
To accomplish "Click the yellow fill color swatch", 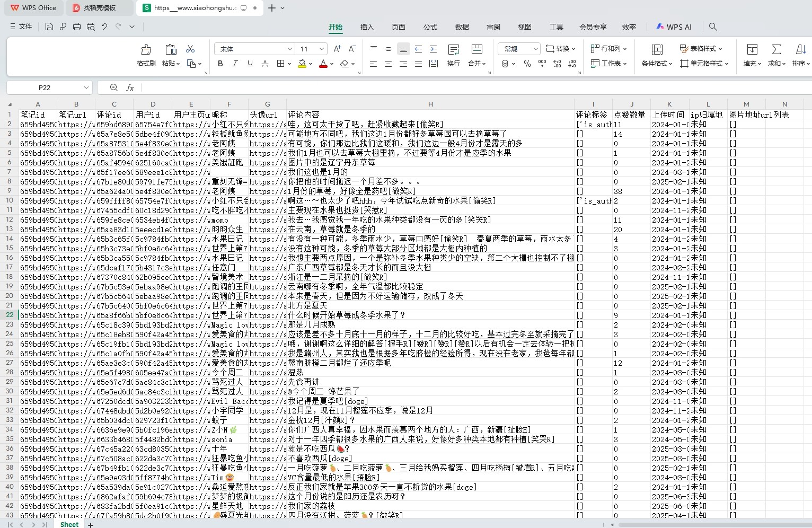I will [x=302, y=64].
